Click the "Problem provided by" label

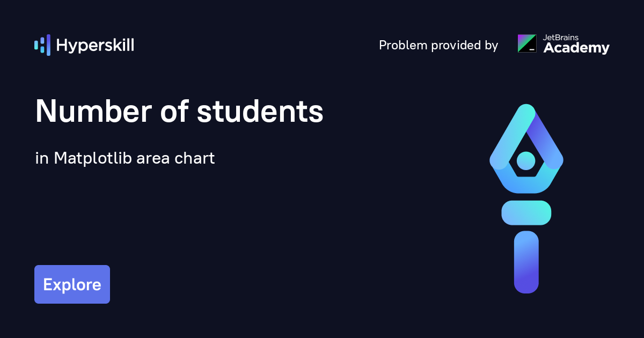(438, 45)
